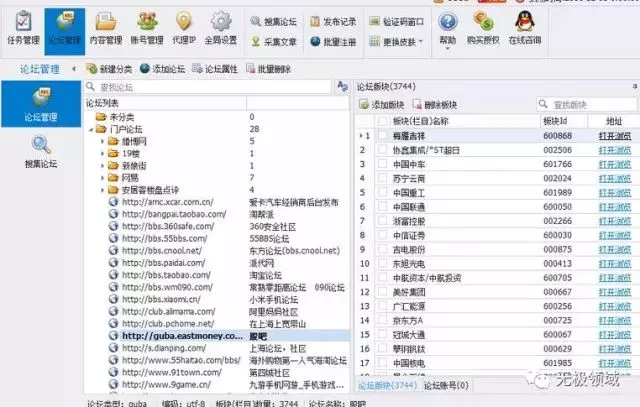640x407 pixels.
Task: Check the 中国中车 row checkbox
Action: tap(382, 164)
